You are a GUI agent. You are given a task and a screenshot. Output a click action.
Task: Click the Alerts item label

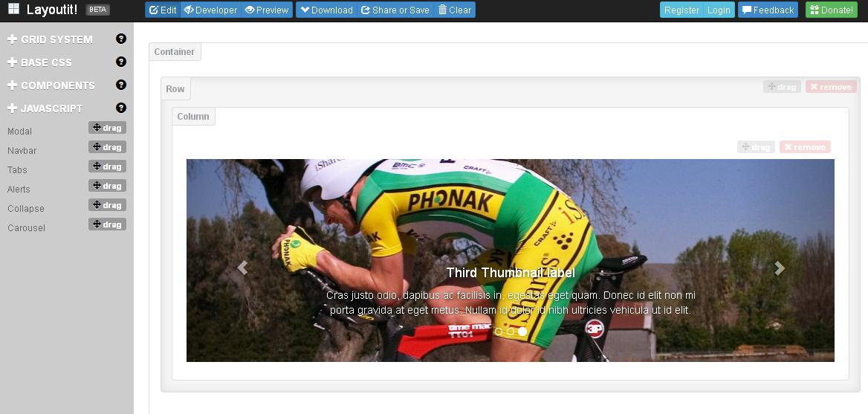pos(19,190)
